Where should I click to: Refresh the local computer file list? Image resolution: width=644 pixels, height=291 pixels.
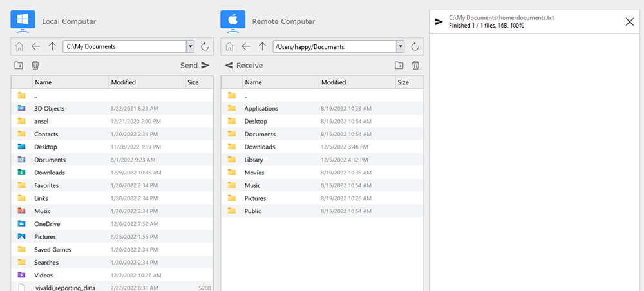tap(205, 46)
